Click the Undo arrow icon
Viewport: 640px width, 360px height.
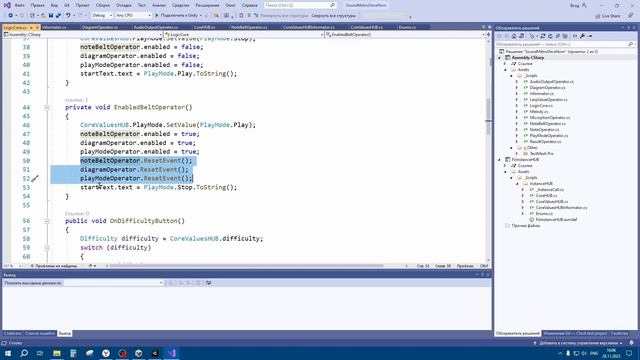68,16
